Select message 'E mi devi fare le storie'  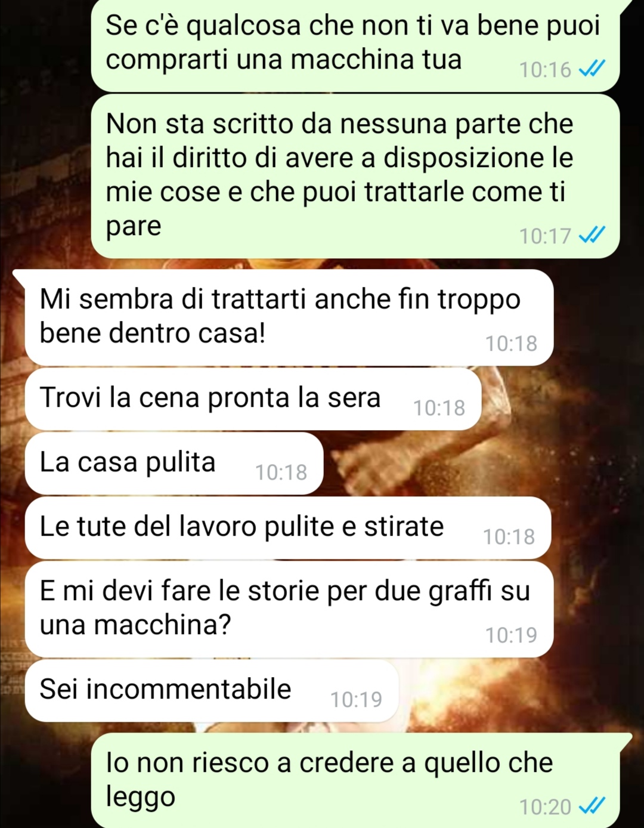(289, 609)
